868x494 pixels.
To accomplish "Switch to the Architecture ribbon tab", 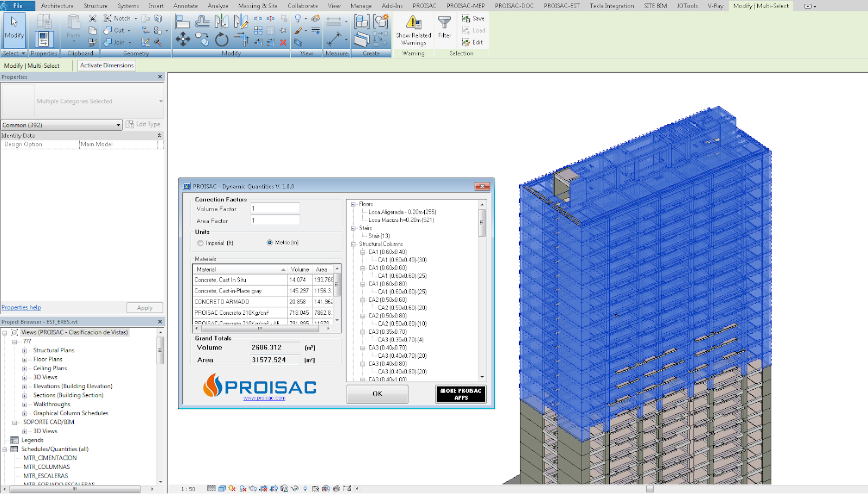I will (x=58, y=6).
